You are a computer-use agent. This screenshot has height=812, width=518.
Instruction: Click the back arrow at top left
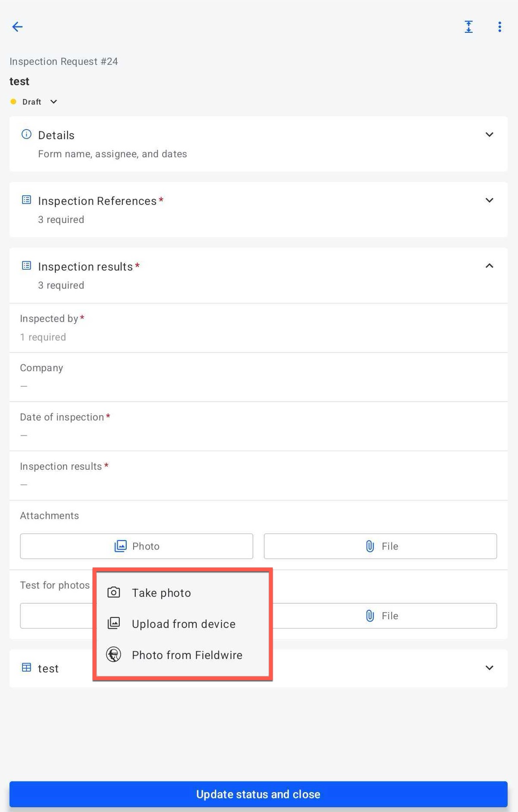[x=17, y=27]
